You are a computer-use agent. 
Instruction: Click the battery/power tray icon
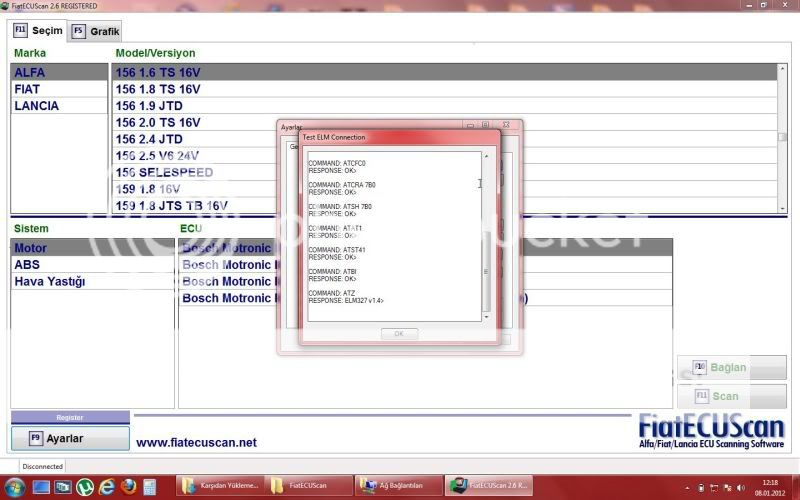701,488
